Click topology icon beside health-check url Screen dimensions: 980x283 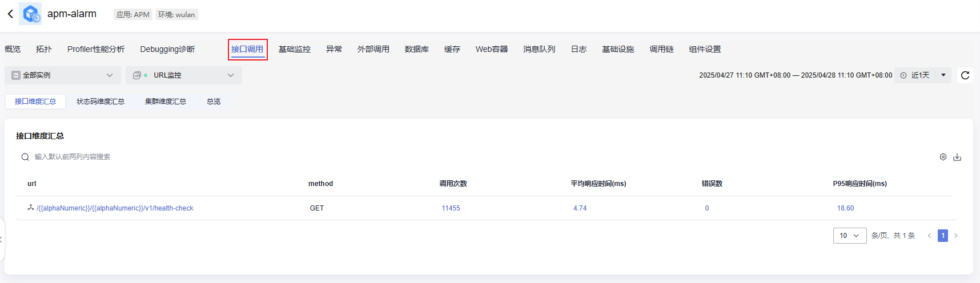coord(31,208)
